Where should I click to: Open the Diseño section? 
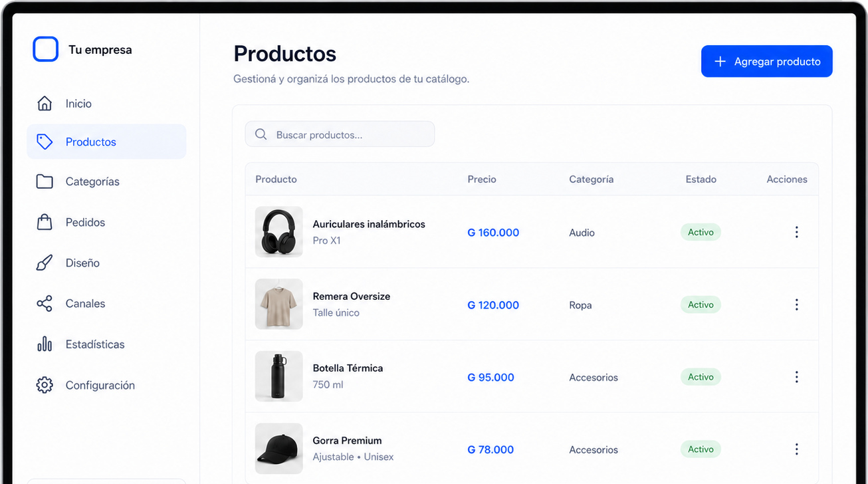106,263
